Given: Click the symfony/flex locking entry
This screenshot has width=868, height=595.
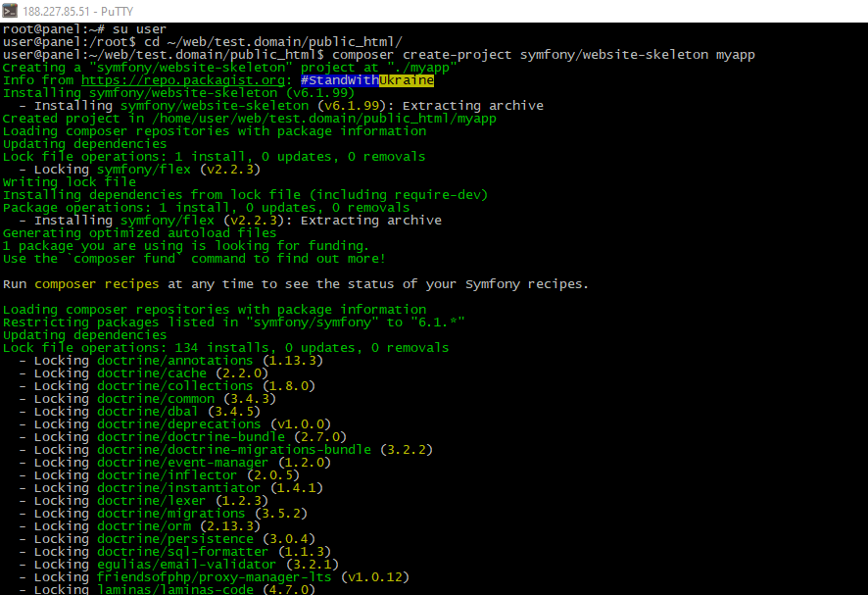Looking at the screenshot, I should (139, 170).
